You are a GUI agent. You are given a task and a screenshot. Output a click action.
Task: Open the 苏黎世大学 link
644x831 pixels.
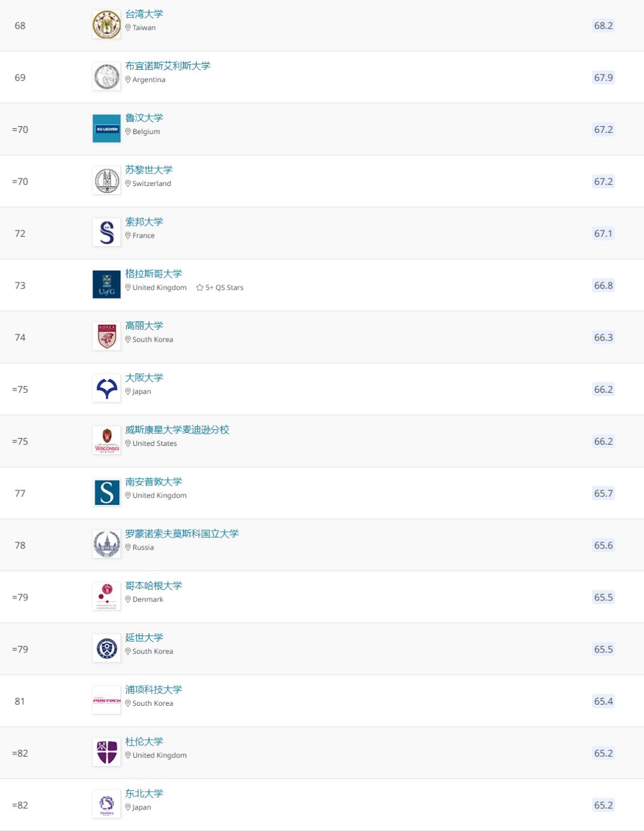click(148, 170)
